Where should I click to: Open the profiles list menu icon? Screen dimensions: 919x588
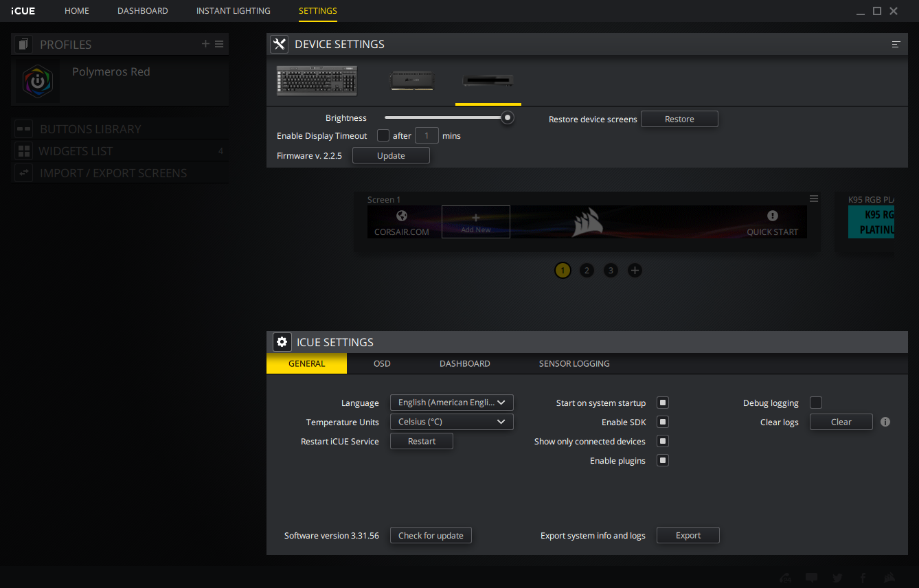(x=219, y=44)
